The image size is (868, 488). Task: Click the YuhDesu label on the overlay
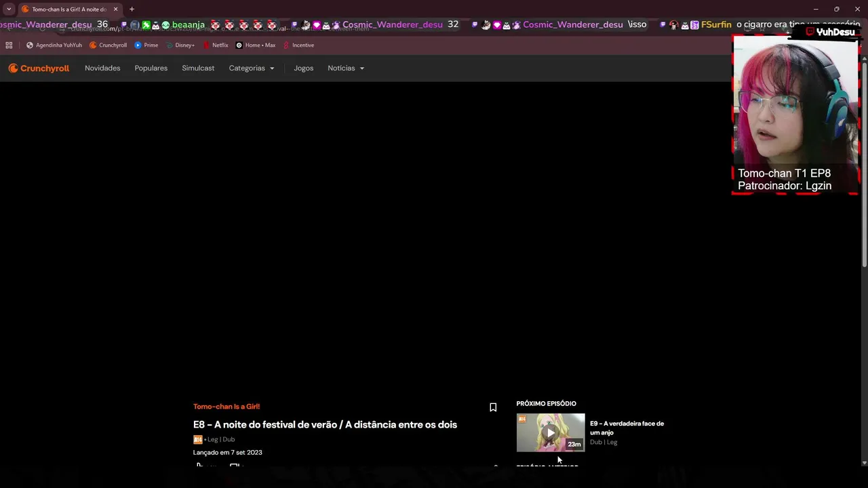835,32
